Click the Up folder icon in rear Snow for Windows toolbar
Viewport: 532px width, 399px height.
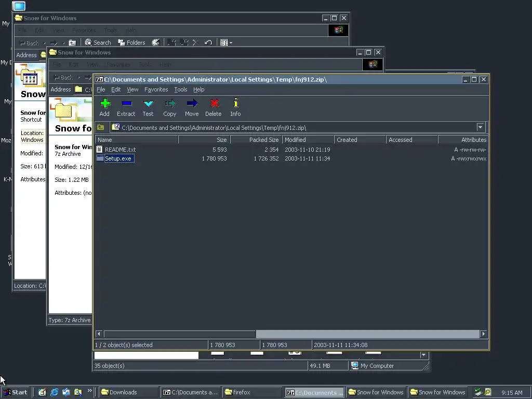pos(72,43)
